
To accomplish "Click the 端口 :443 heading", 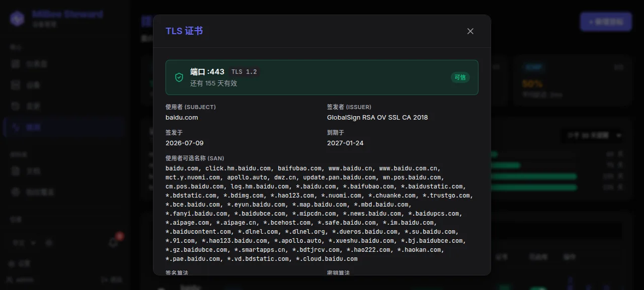I will (x=207, y=72).
